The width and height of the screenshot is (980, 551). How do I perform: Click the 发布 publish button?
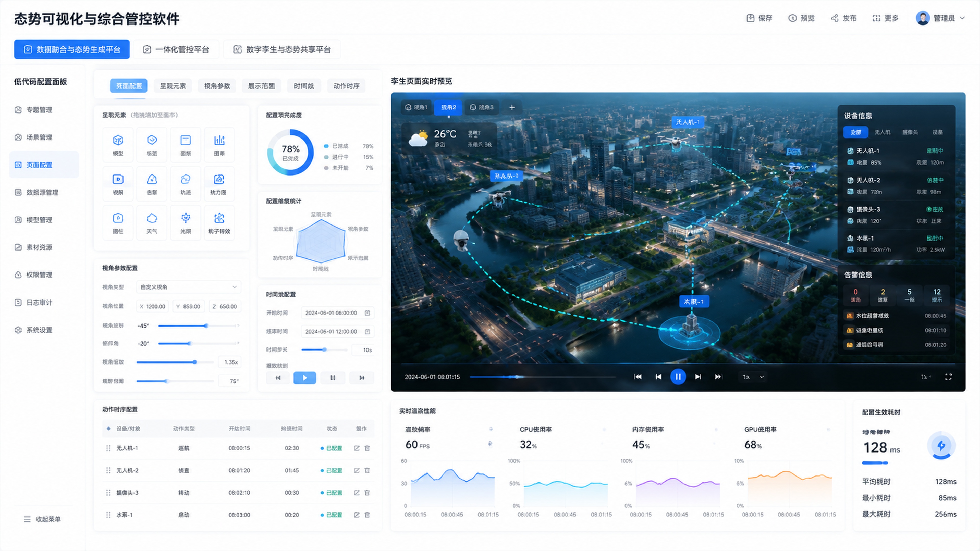tap(843, 18)
